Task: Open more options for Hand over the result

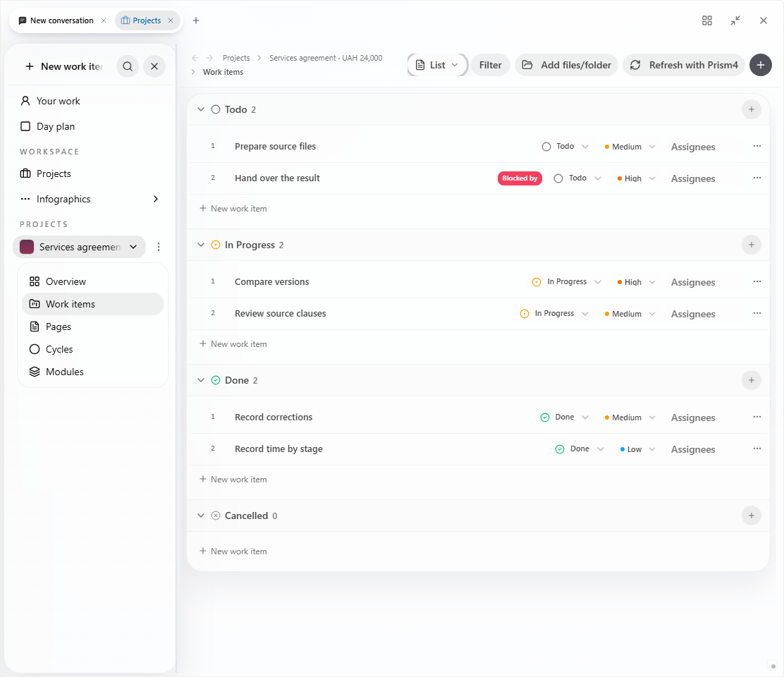Action: 757,178
